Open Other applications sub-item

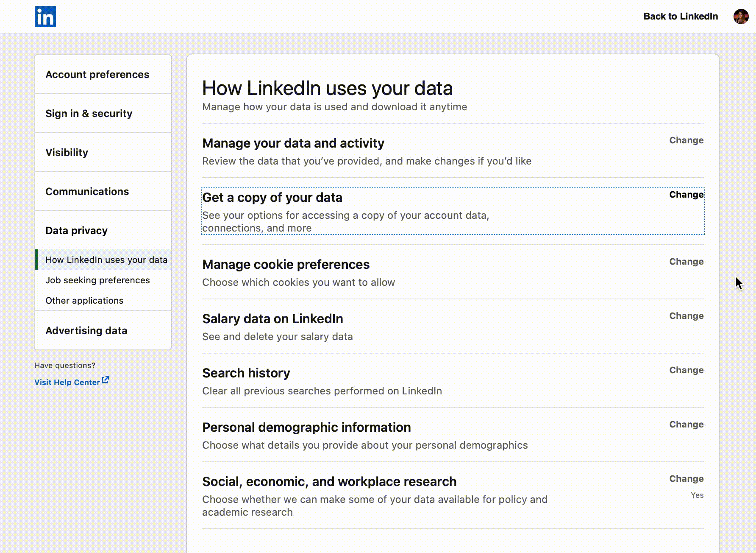pyautogui.click(x=84, y=301)
